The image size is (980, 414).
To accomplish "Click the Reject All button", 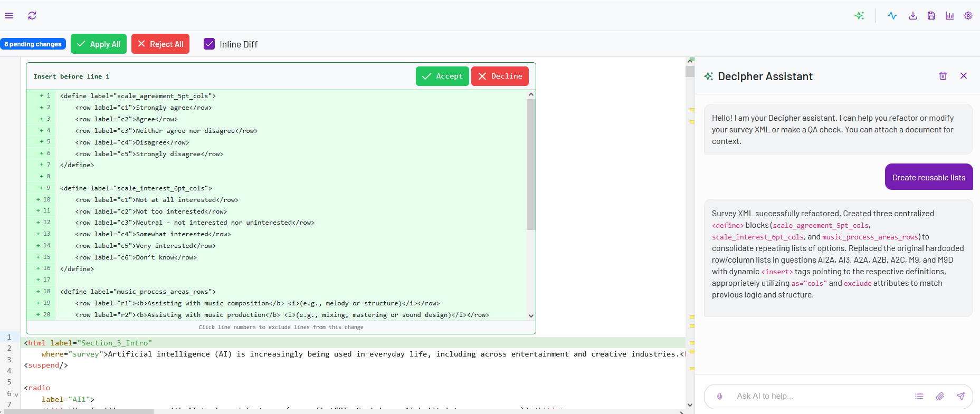I will (x=160, y=44).
